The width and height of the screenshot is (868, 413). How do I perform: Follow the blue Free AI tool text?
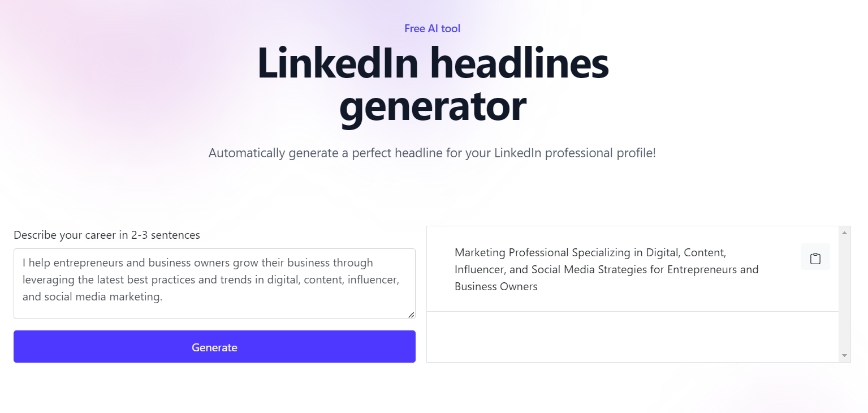432,28
